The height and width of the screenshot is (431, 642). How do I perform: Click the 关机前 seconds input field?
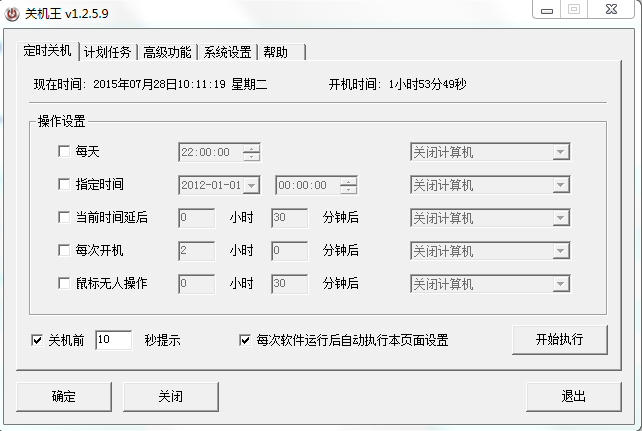(113, 340)
